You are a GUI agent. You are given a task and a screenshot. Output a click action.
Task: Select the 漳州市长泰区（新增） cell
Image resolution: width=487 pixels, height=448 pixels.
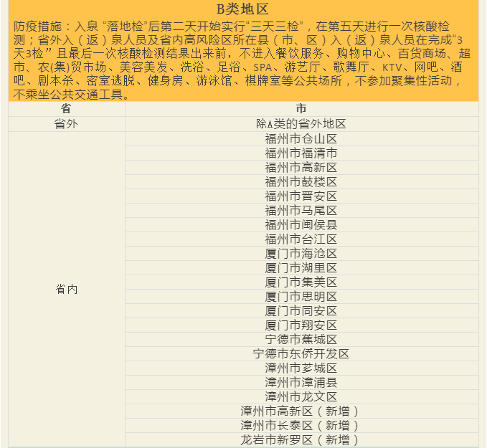point(301,425)
